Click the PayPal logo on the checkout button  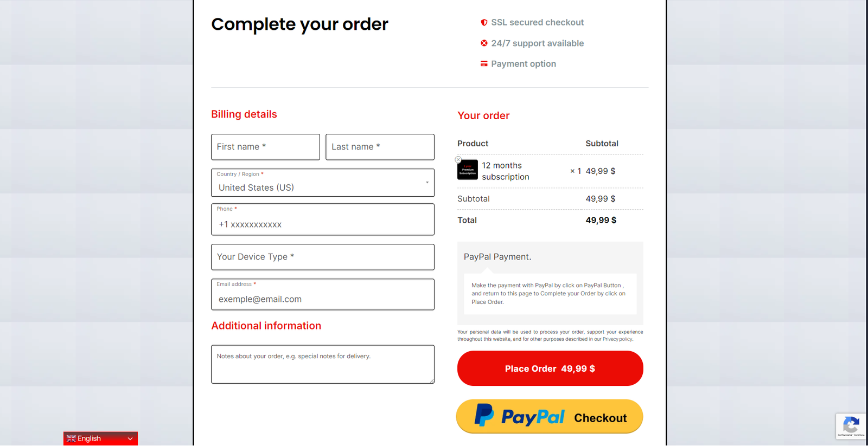(519, 416)
